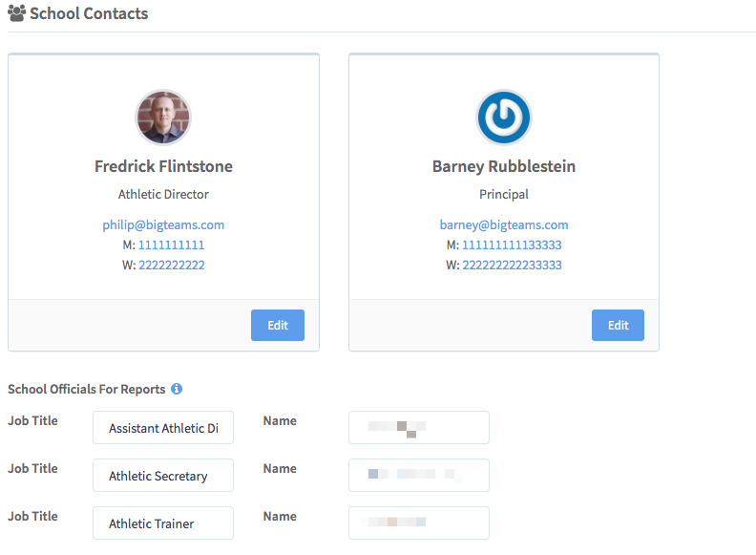
Task: Click the info icon beside School Officials For Reports
Action: pyautogui.click(x=177, y=389)
